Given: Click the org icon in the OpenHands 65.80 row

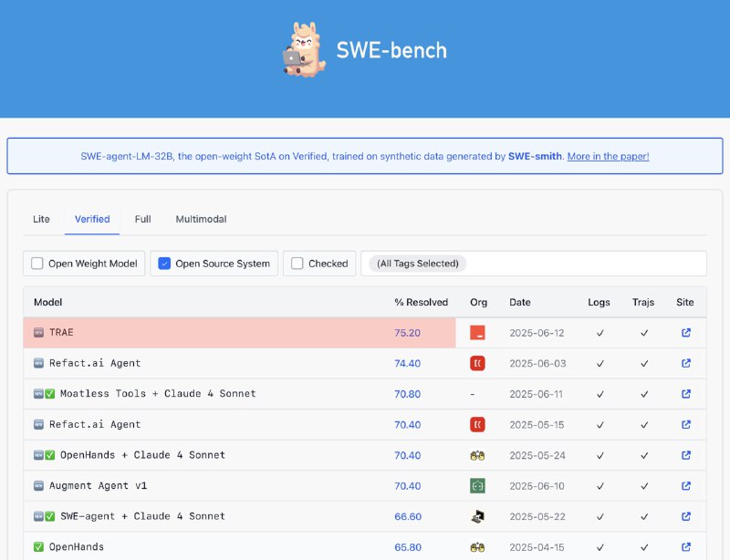Looking at the screenshot, I should (477, 547).
